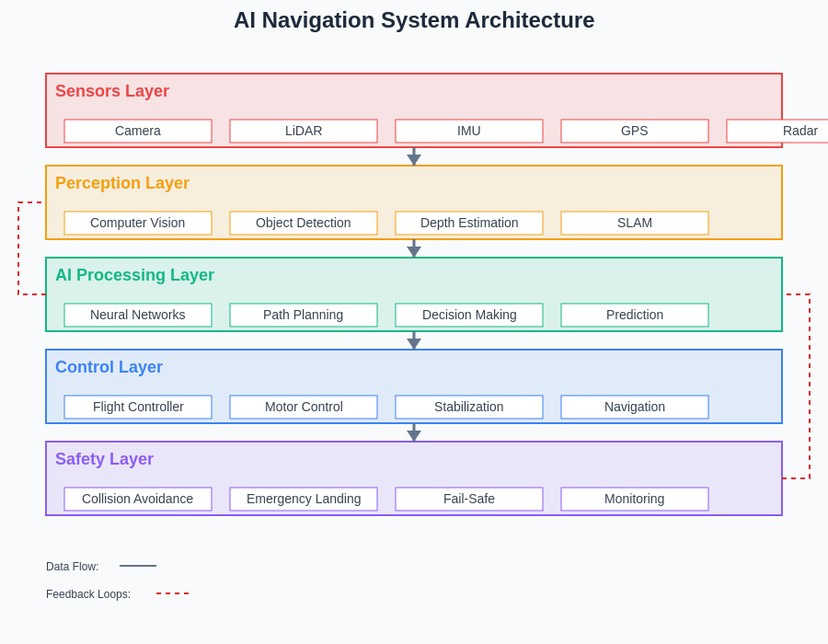
Task: Select the LiDAR component box
Action: tap(304, 131)
